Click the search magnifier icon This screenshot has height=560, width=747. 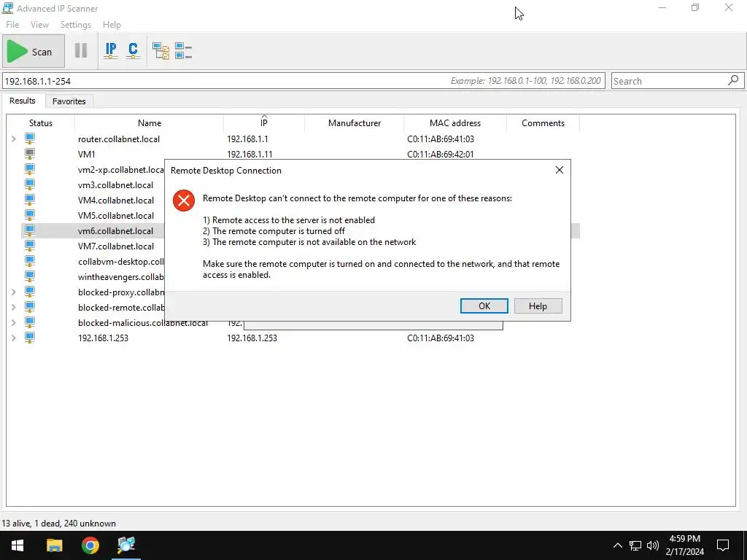(733, 80)
